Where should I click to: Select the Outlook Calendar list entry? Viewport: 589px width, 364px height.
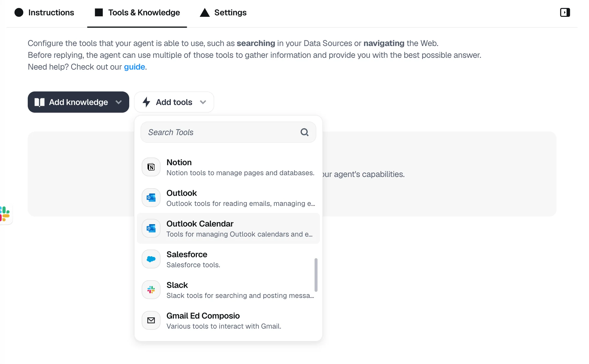[x=228, y=228]
